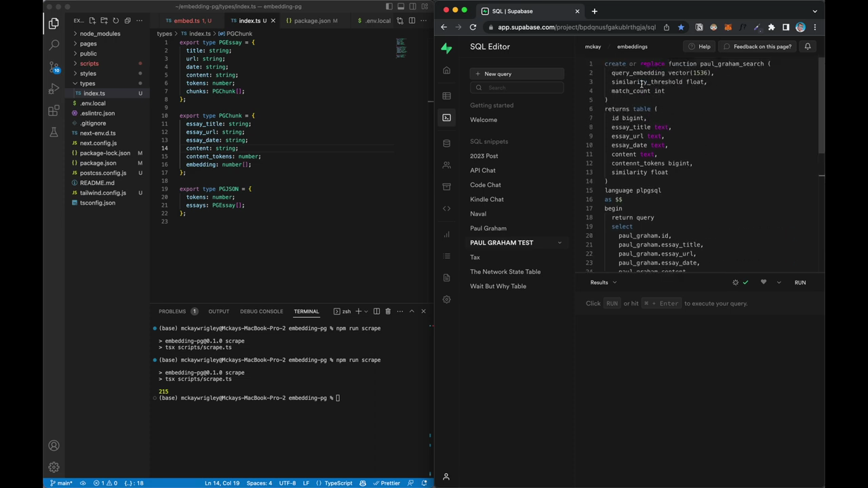Image resolution: width=868 pixels, height=488 pixels.
Task: Open changes compare icon in editor toolbar
Action: (x=400, y=20)
